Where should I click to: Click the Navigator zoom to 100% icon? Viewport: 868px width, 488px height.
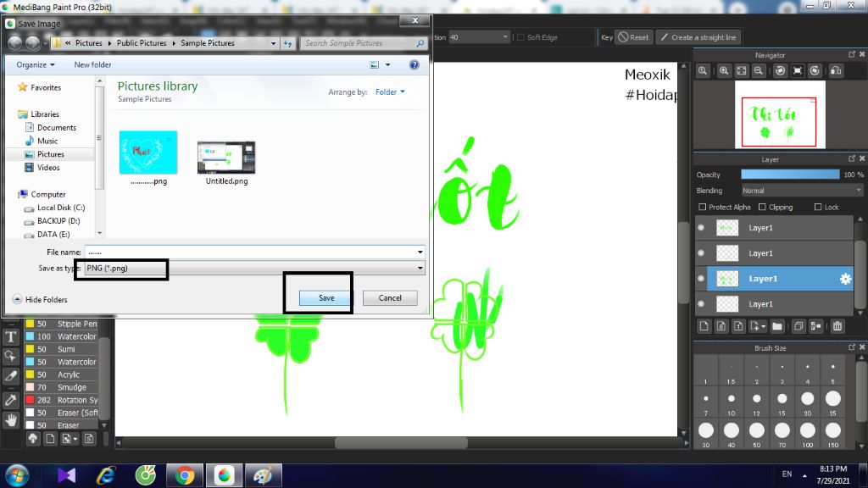click(703, 71)
